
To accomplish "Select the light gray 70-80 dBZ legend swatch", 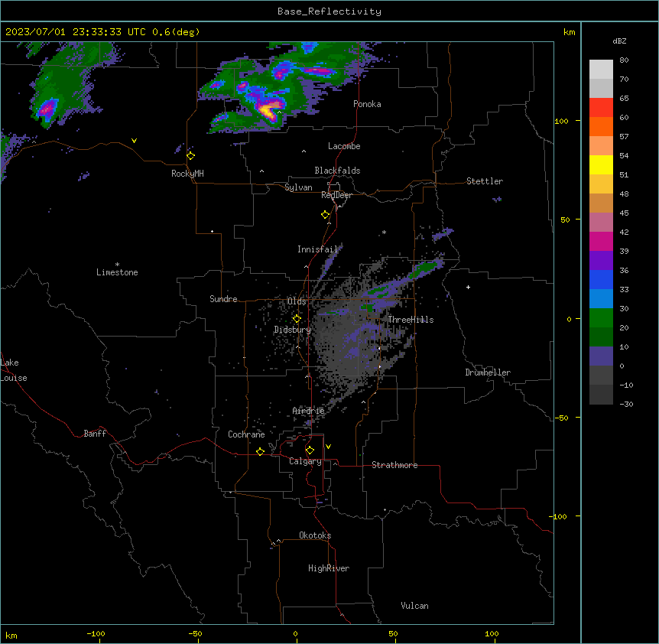I will tap(601, 70).
